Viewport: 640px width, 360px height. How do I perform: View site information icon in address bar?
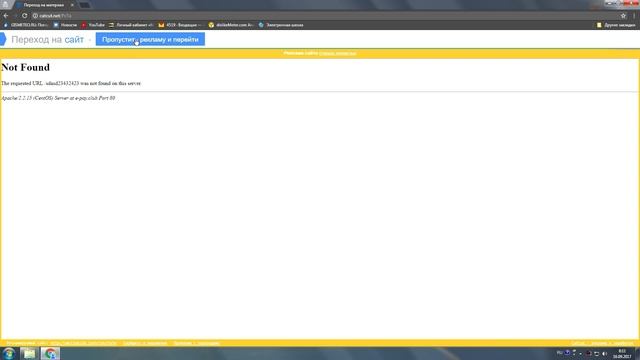(x=35, y=16)
